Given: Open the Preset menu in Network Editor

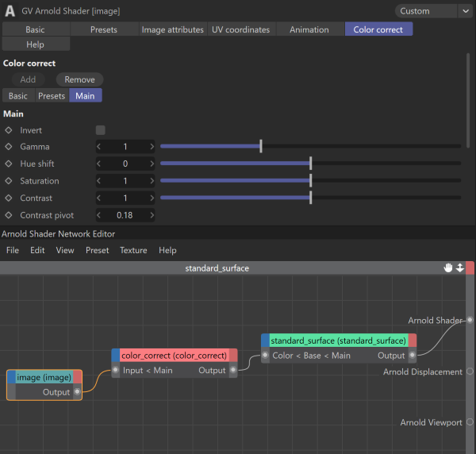Looking at the screenshot, I should tap(97, 250).
